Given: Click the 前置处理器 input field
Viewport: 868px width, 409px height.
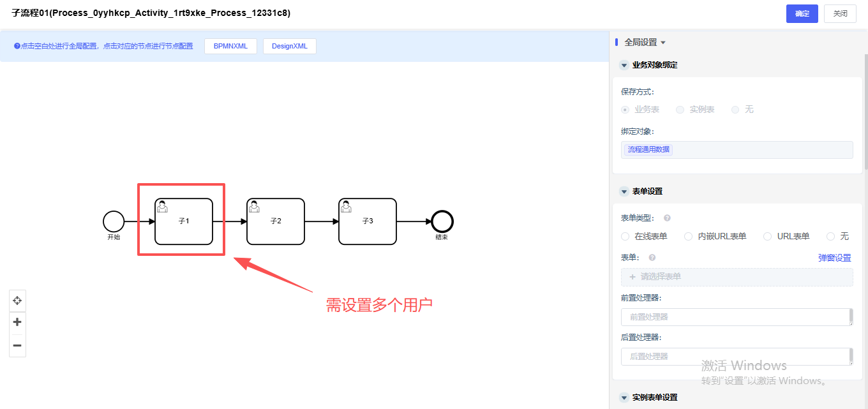Looking at the screenshot, I should (735, 317).
